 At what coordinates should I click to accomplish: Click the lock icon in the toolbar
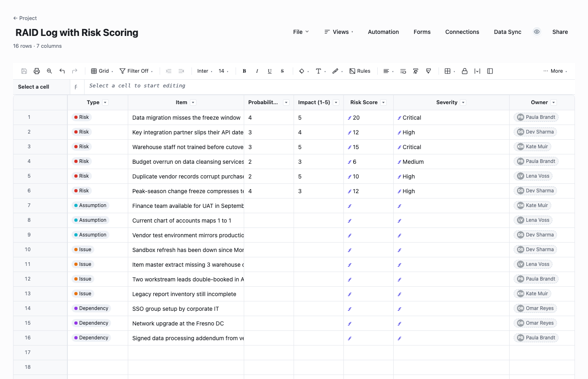(x=465, y=71)
